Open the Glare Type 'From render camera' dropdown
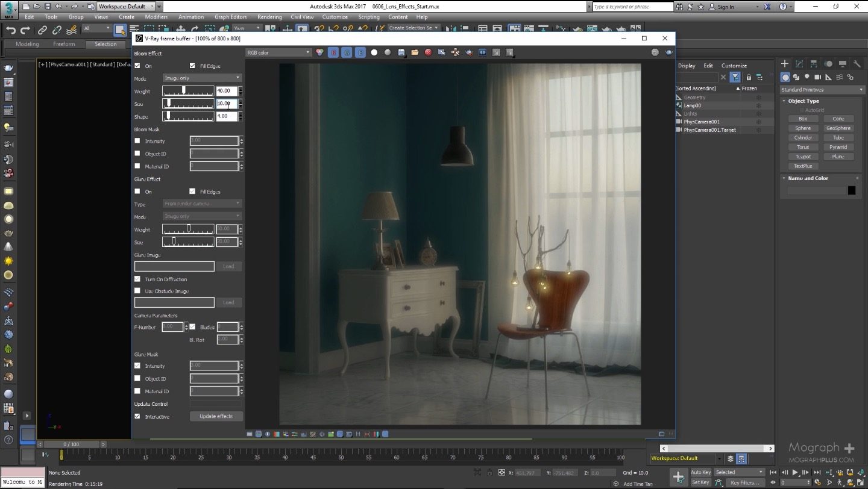Image resolution: width=868 pixels, height=489 pixels. point(202,204)
